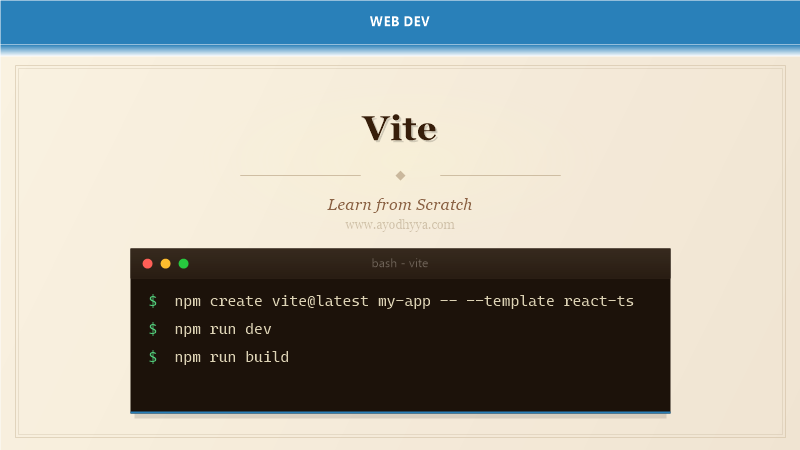800x450 pixels.
Task: Click the dollar prompt before npm run build
Action: click(x=153, y=357)
